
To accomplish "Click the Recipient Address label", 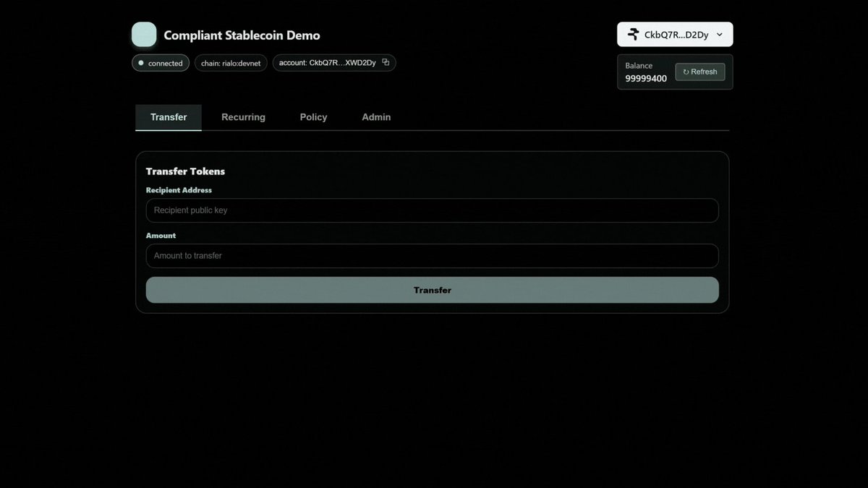I will click(179, 190).
